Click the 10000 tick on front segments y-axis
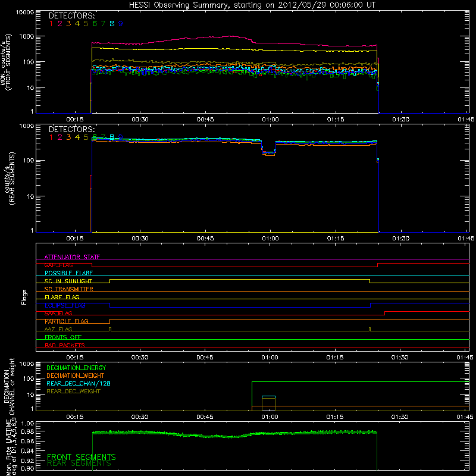This screenshot has width=476, height=476. point(25,12)
